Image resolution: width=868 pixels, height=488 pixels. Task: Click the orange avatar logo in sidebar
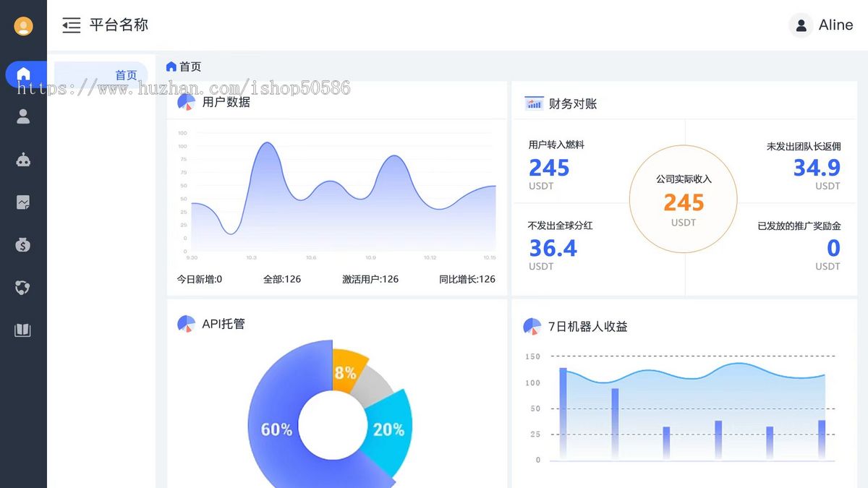[x=23, y=26]
